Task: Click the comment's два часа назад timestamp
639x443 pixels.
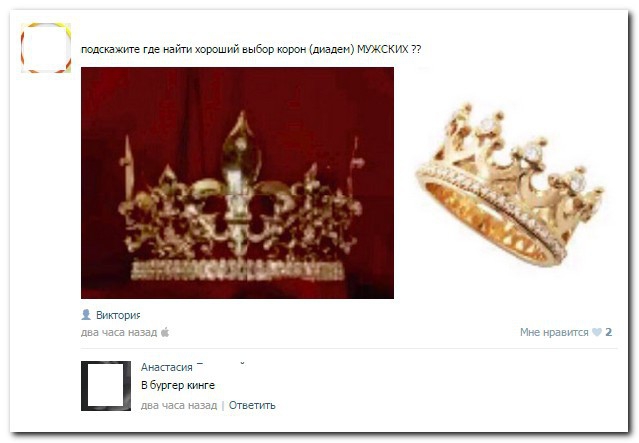Action: tap(179, 405)
